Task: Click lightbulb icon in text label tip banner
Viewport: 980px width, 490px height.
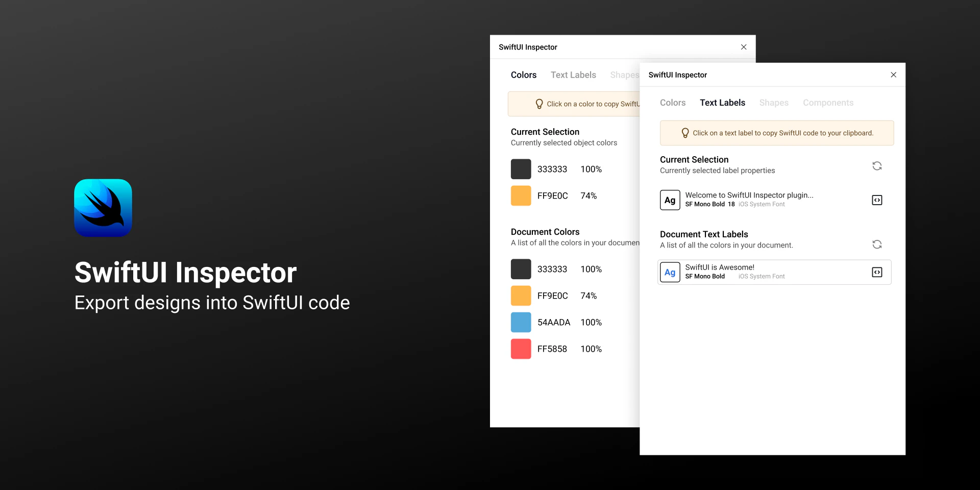Action: pos(685,133)
